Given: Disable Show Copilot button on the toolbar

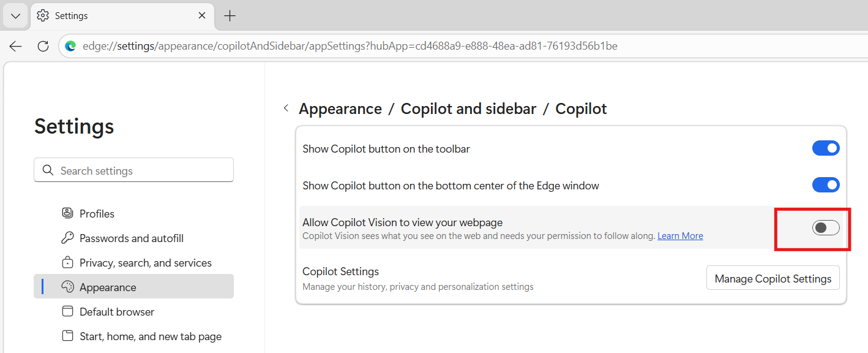Looking at the screenshot, I should tap(825, 148).
